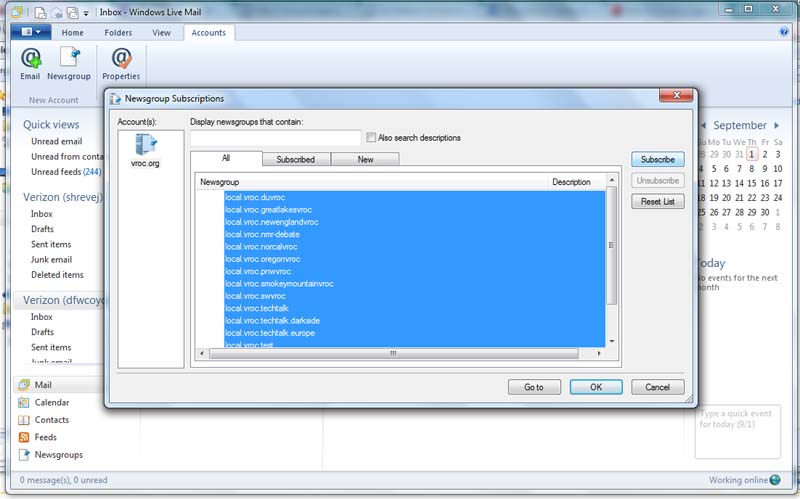
Task: Open the Mail section icon in sidebar
Action: click(x=23, y=385)
